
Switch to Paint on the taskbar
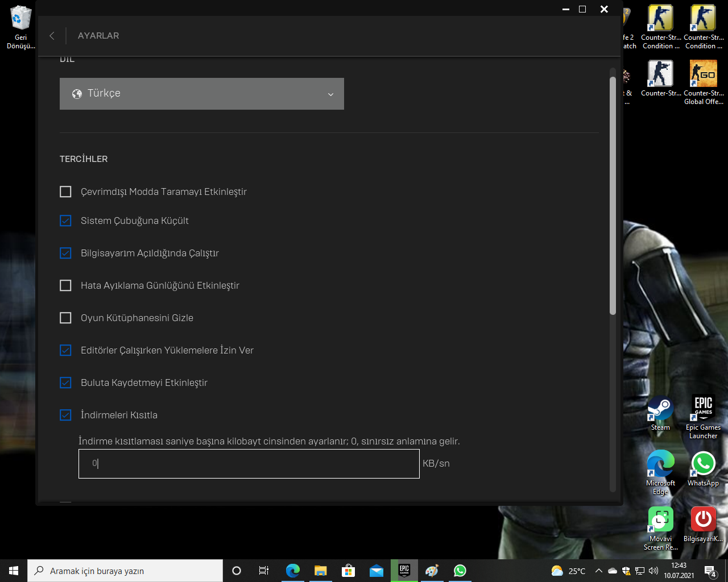point(432,571)
